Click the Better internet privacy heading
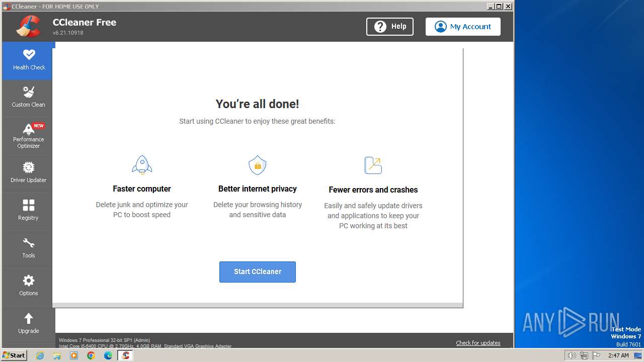 click(x=258, y=189)
